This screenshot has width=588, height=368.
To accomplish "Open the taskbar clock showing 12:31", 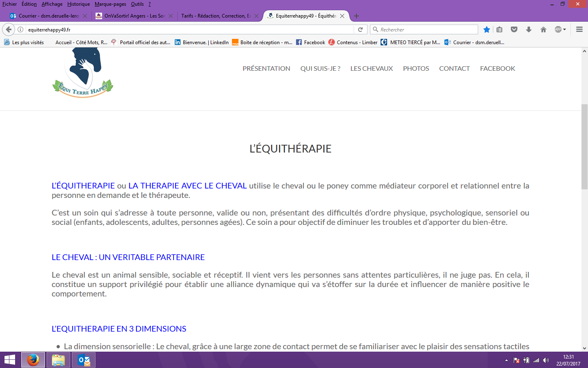I will coord(568,360).
